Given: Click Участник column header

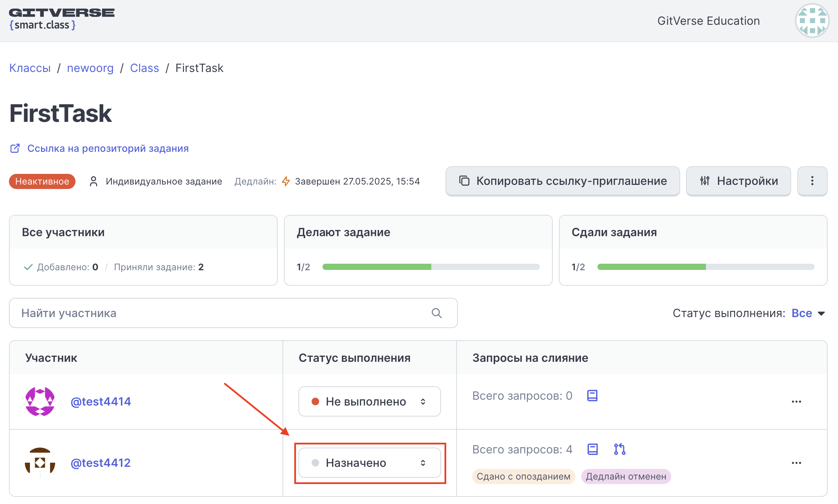Looking at the screenshot, I should 51,358.
